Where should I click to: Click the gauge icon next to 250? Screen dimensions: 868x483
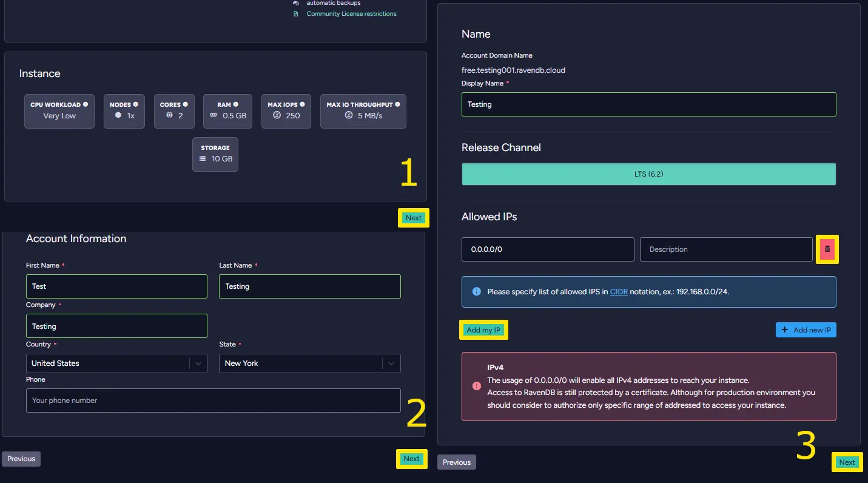tap(277, 115)
